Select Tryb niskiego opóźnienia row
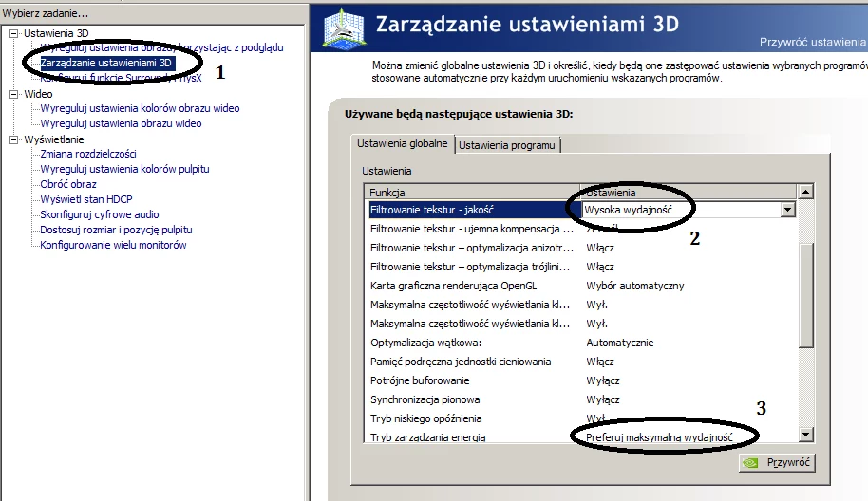Image resolution: width=868 pixels, height=501 pixels. tap(580, 418)
